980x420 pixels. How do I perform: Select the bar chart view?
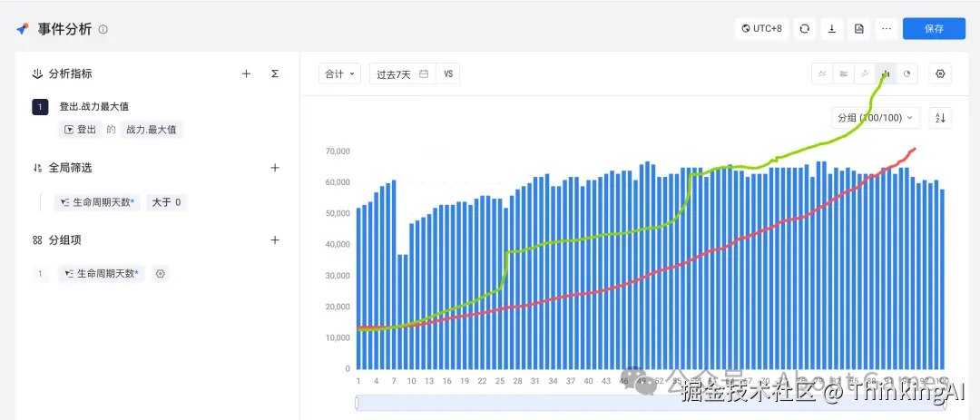tap(886, 73)
